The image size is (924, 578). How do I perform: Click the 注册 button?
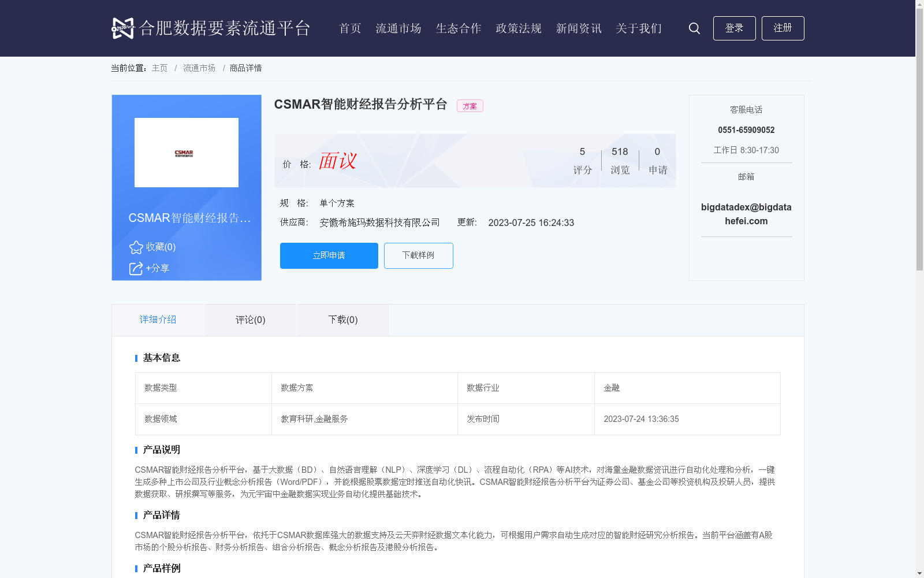click(x=783, y=28)
